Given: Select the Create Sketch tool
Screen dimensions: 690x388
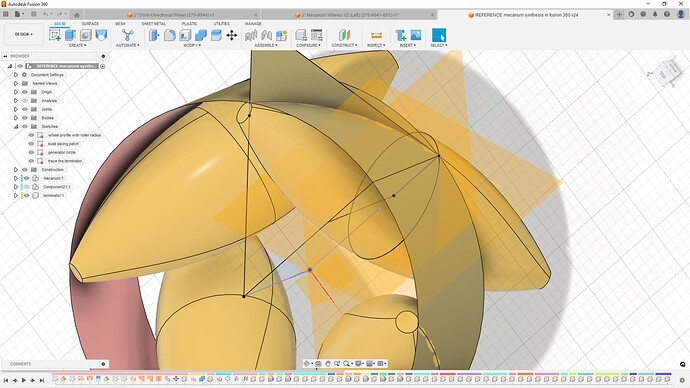Looking at the screenshot, I should pos(55,35).
